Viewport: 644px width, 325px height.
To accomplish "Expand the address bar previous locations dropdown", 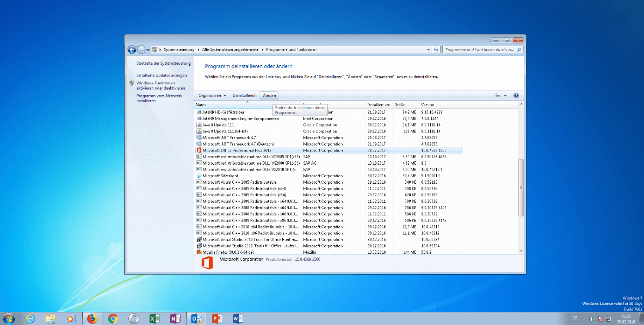I will point(428,49).
